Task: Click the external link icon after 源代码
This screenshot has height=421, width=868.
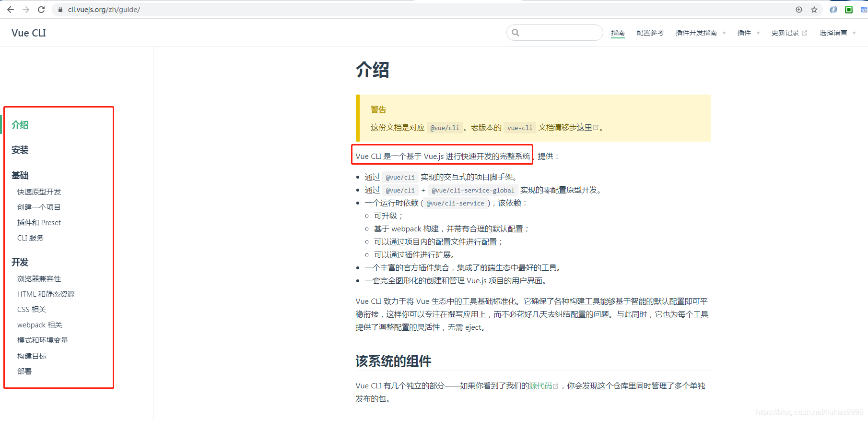Action: pos(556,386)
